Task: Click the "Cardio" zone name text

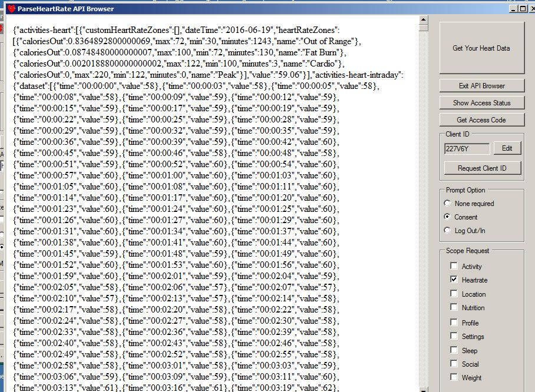Action: (322, 64)
